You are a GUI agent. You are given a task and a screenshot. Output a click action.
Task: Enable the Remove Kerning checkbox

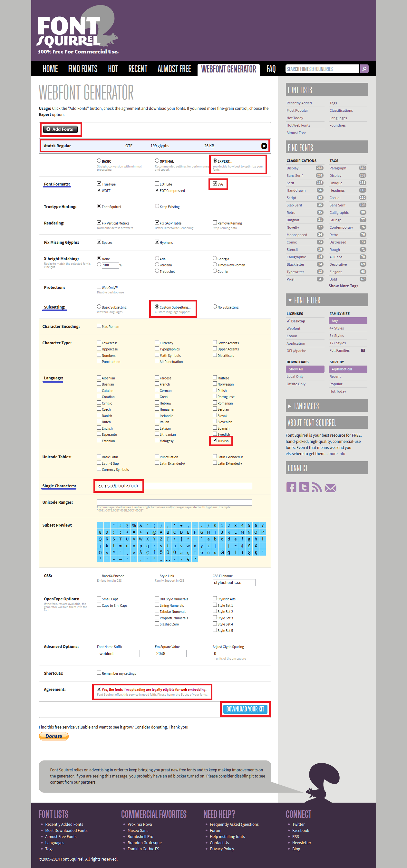[215, 222]
